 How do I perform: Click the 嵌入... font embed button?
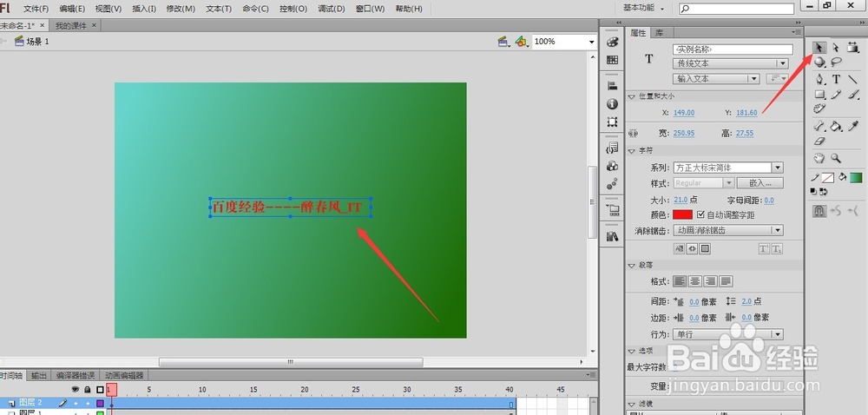[x=760, y=183]
